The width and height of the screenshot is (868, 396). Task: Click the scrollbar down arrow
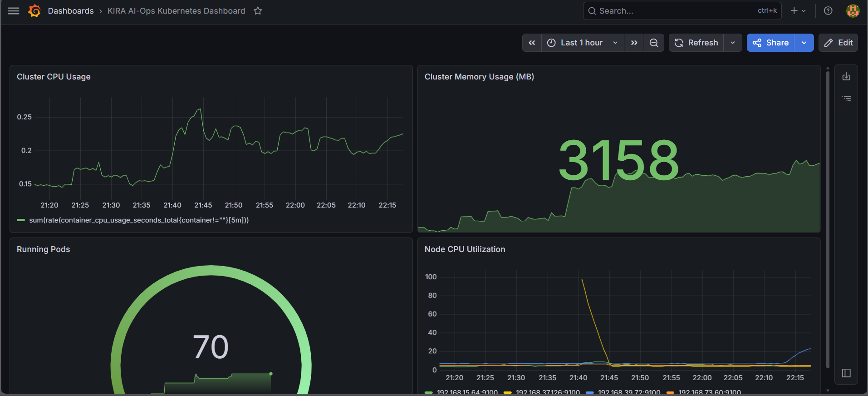pos(828,390)
